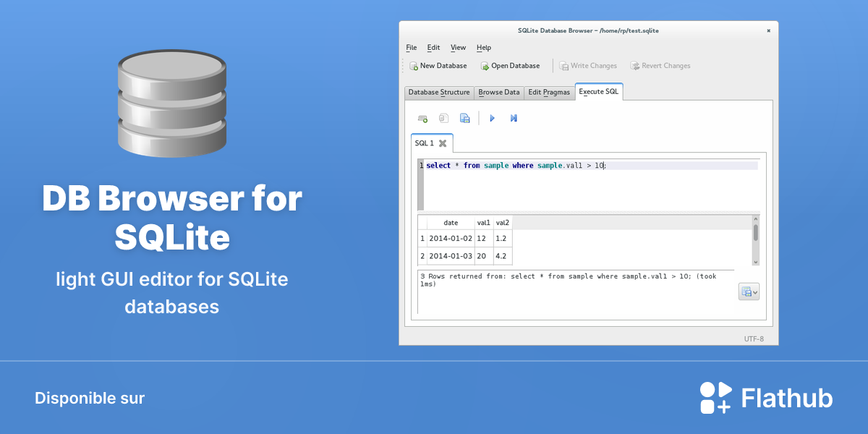Switch to the Browse Data tab
The image size is (868, 434).
pos(499,93)
